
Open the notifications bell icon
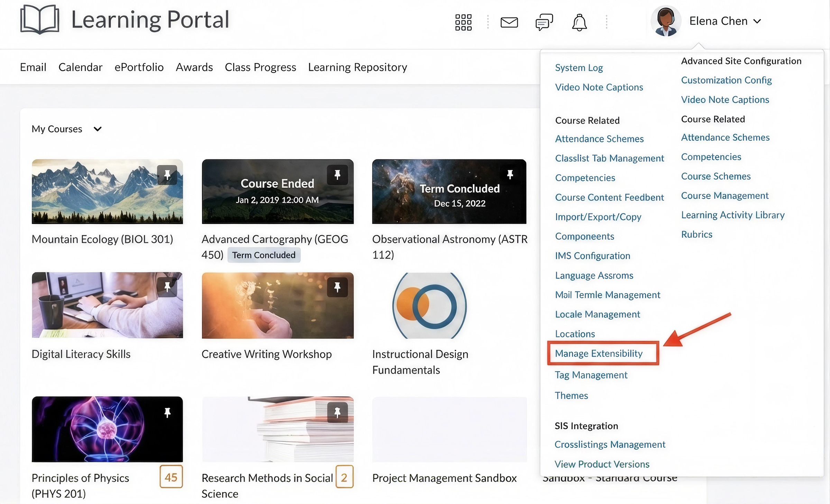(579, 22)
